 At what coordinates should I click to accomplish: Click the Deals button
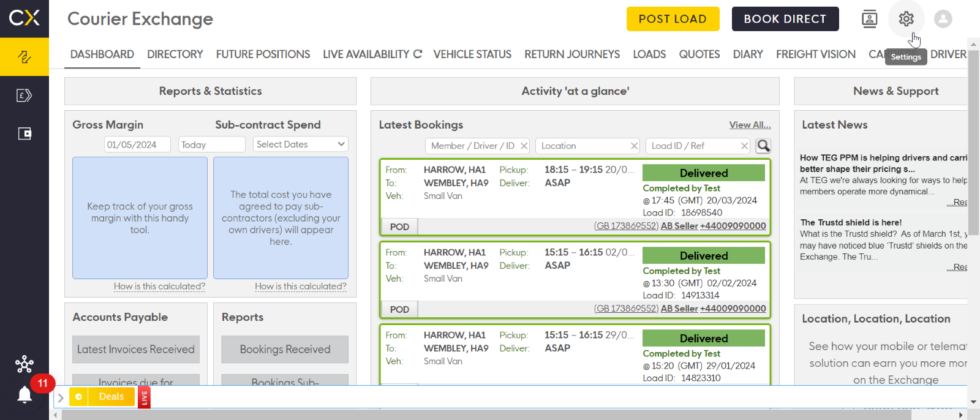pos(111,397)
